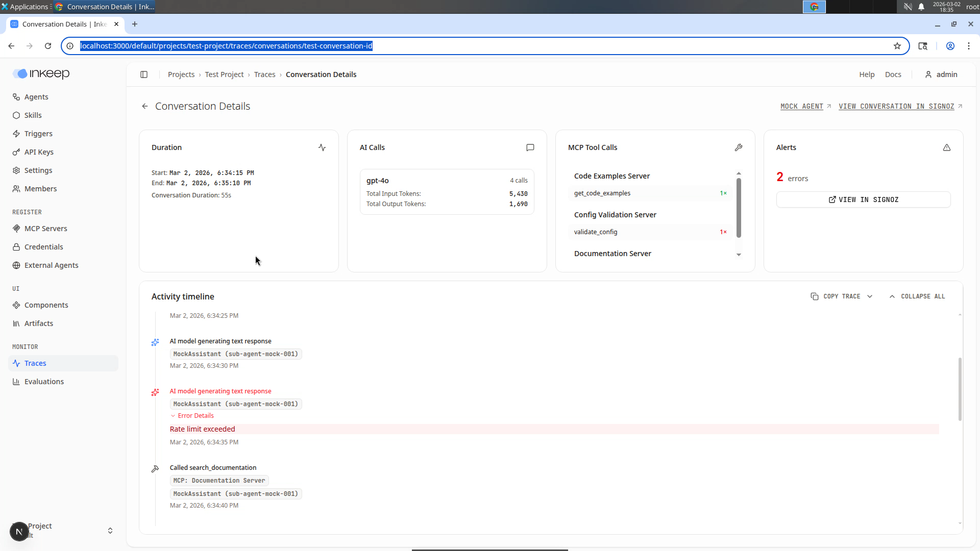Viewport: 980px width, 551px height.
Task: Click the Traces breadcrumb link
Action: [264, 74]
